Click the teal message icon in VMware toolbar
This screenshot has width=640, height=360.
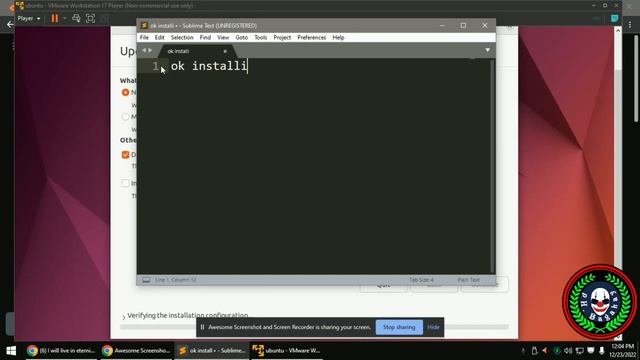(614, 18)
